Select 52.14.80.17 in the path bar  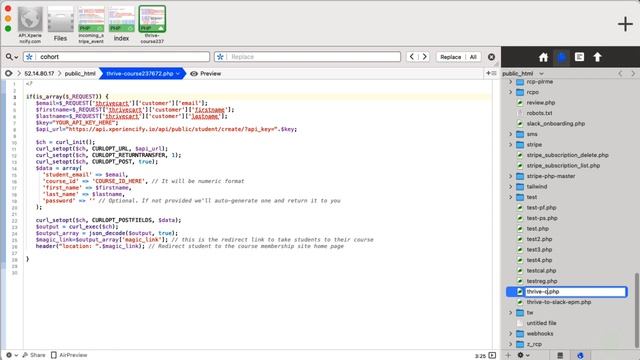click(39, 73)
